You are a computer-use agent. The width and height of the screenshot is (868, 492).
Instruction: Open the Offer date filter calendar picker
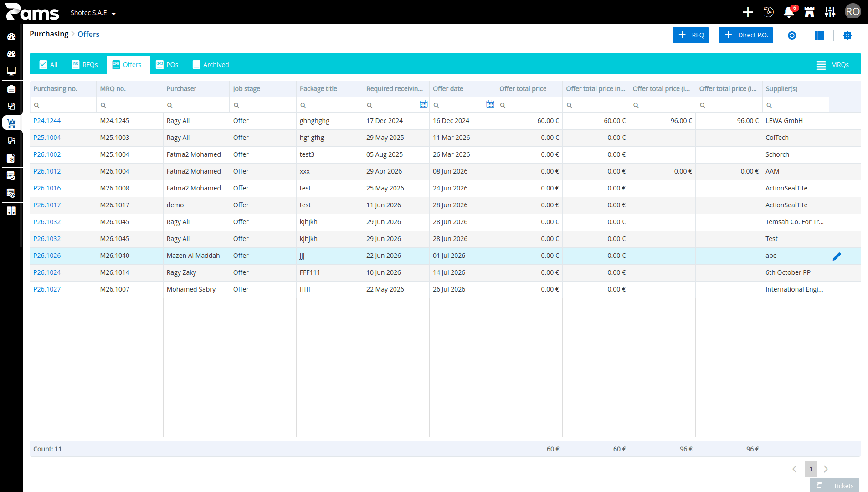click(x=490, y=104)
